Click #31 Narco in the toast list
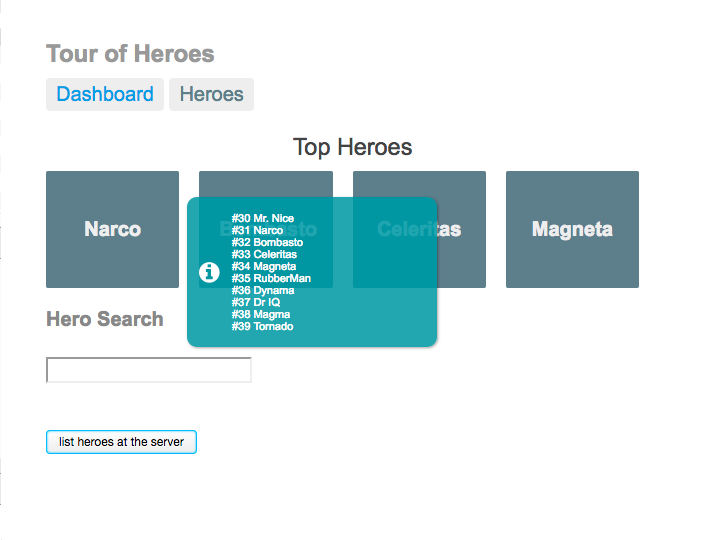 257,231
